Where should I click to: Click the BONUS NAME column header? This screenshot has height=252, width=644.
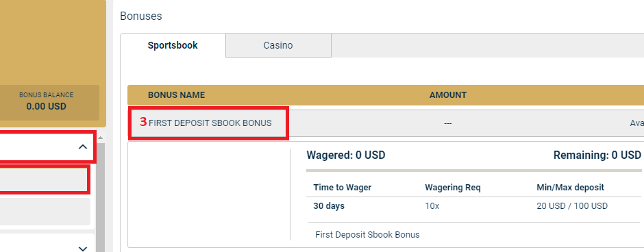[176, 95]
